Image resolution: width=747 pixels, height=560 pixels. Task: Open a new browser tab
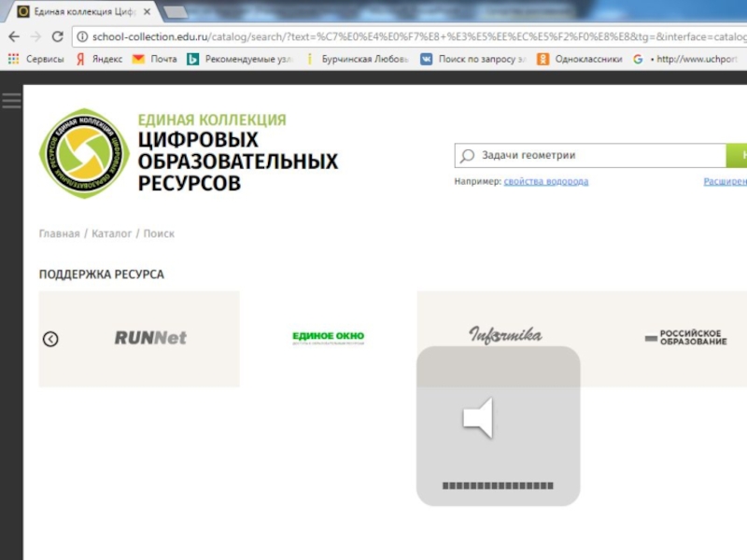(x=176, y=12)
